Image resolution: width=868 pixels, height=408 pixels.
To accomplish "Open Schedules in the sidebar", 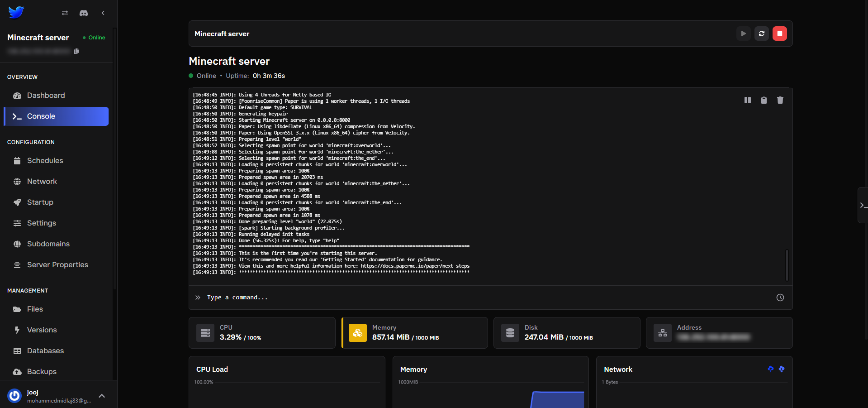I will tap(56, 161).
